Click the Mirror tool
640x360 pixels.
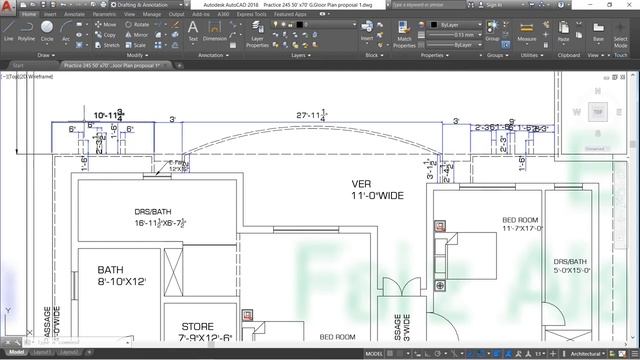tap(137, 35)
